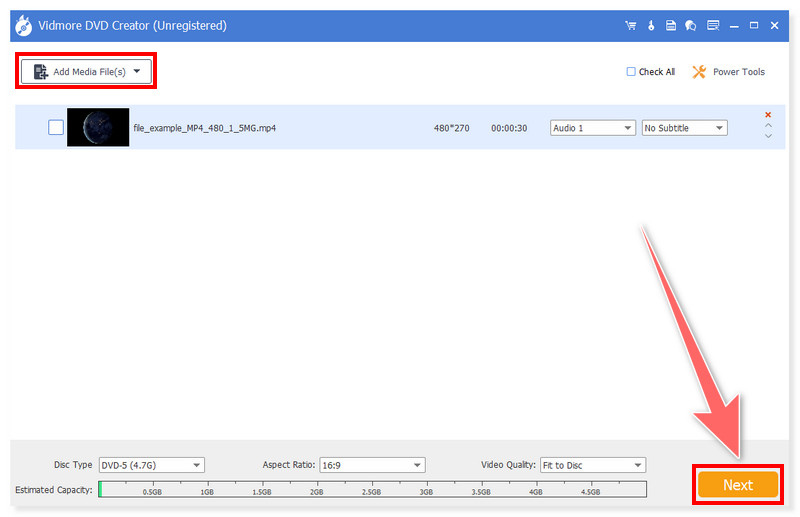Click the Add Media File(s) button

point(86,71)
